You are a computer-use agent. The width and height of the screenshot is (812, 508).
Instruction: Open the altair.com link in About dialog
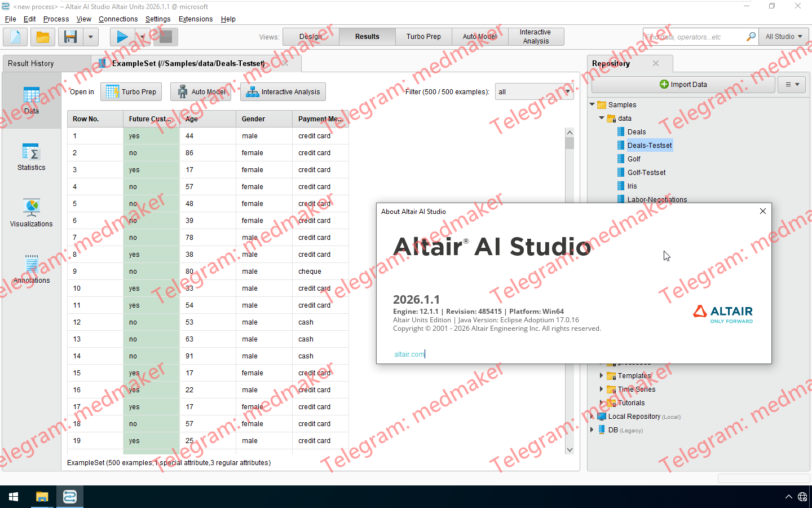click(x=409, y=354)
